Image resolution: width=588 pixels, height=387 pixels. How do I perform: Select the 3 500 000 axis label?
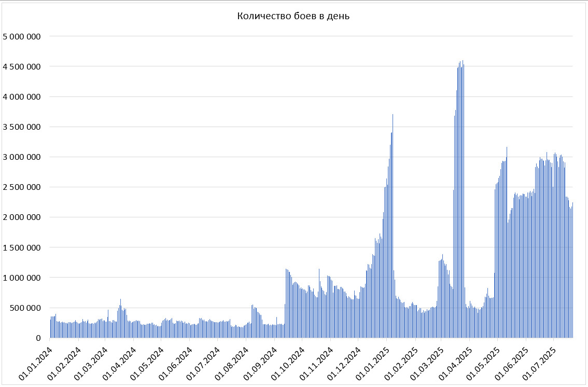click(21, 127)
